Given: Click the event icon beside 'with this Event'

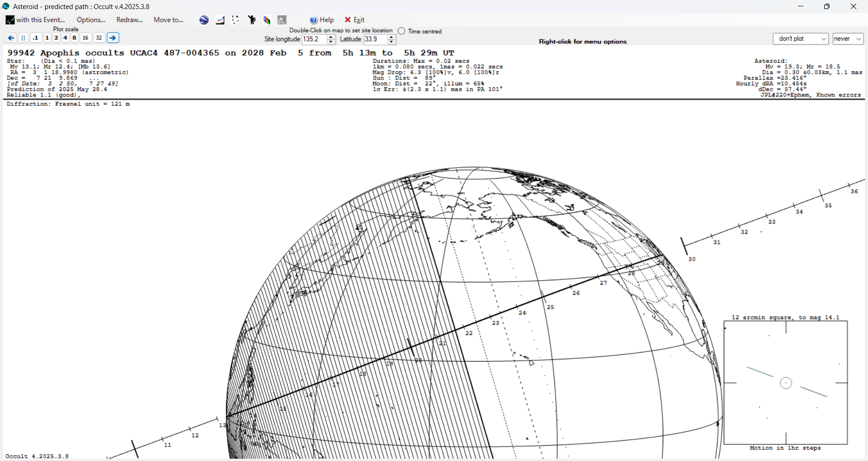Looking at the screenshot, I should click(10, 20).
